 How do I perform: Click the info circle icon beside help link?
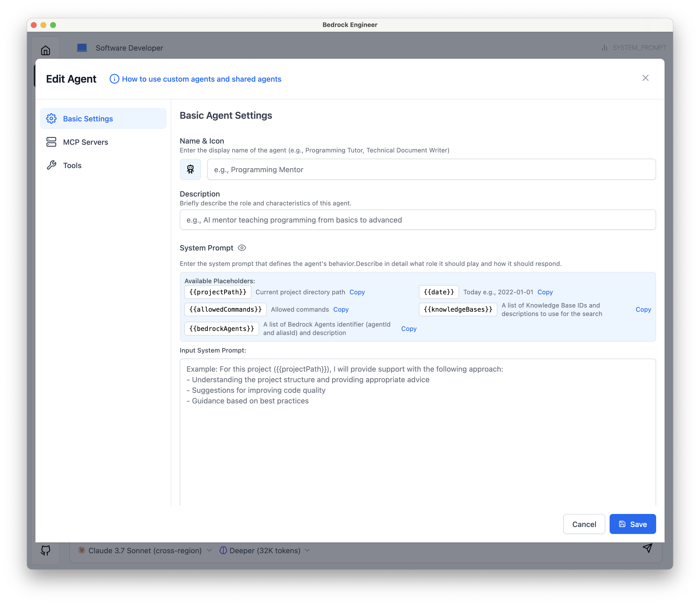pyautogui.click(x=114, y=79)
